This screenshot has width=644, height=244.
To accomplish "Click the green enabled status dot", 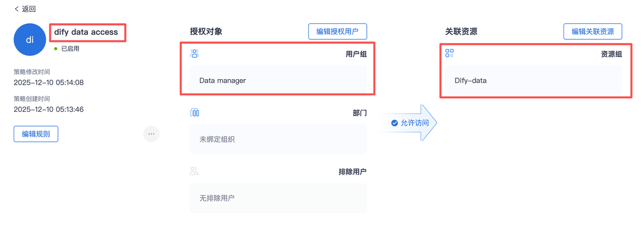I will coord(56,49).
